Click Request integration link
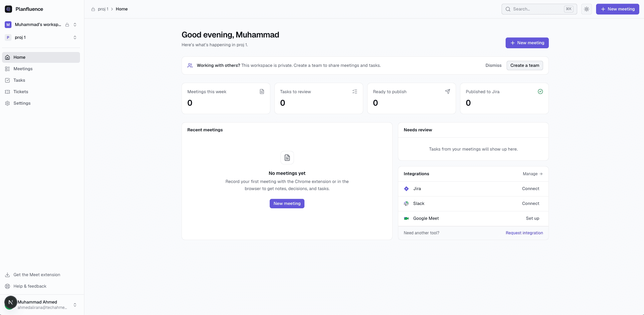644x315 pixels. [524, 233]
